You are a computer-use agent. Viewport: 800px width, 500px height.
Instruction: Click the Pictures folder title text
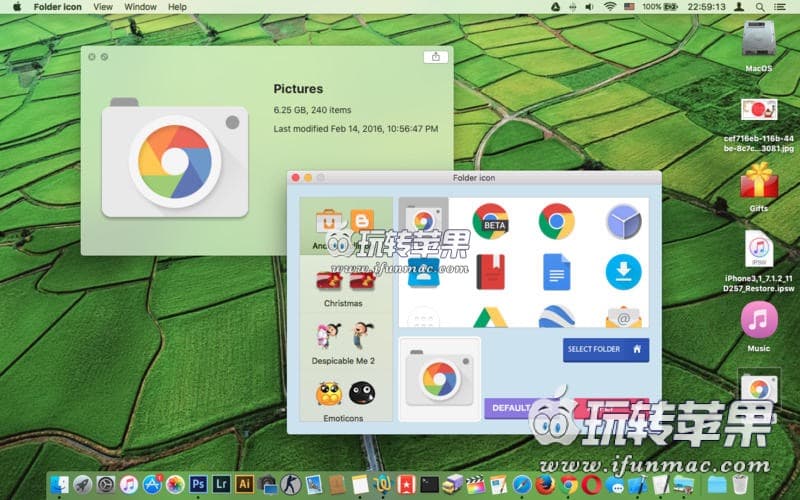pyautogui.click(x=298, y=89)
